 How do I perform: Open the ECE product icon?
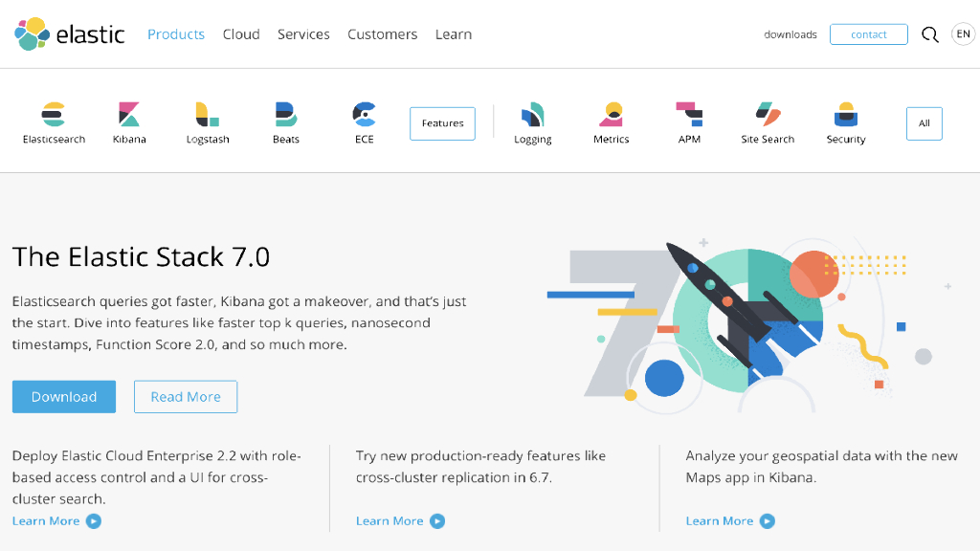365,115
